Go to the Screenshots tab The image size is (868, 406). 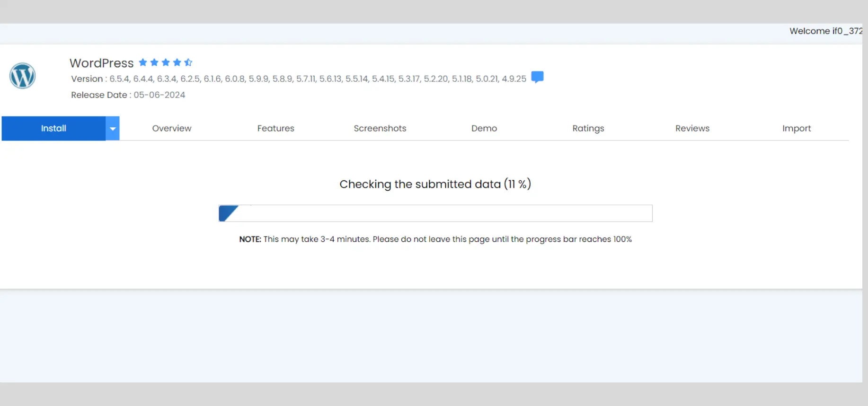[x=380, y=128]
